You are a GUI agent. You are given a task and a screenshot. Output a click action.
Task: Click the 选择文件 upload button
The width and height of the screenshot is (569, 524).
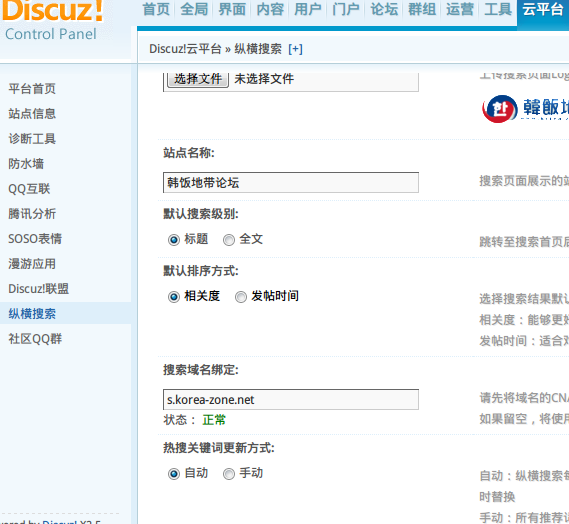(198, 79)
